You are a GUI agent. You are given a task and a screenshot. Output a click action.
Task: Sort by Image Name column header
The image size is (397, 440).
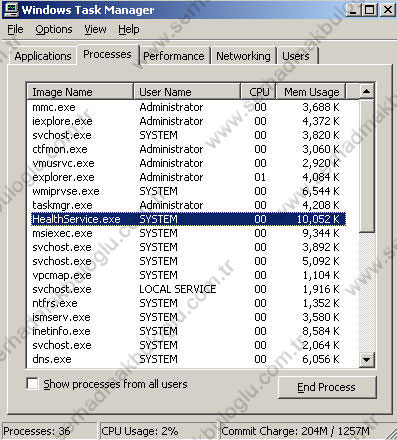pos(80,92)
